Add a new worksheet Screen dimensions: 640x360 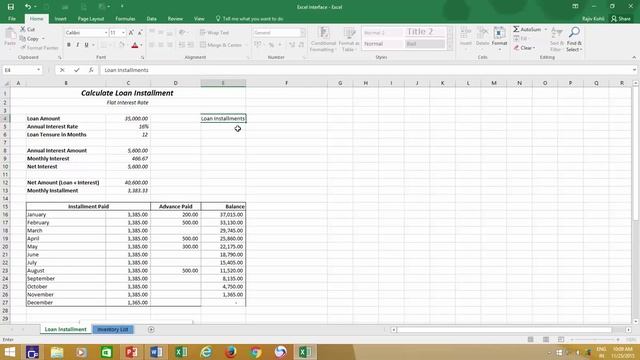click(151, 329)
